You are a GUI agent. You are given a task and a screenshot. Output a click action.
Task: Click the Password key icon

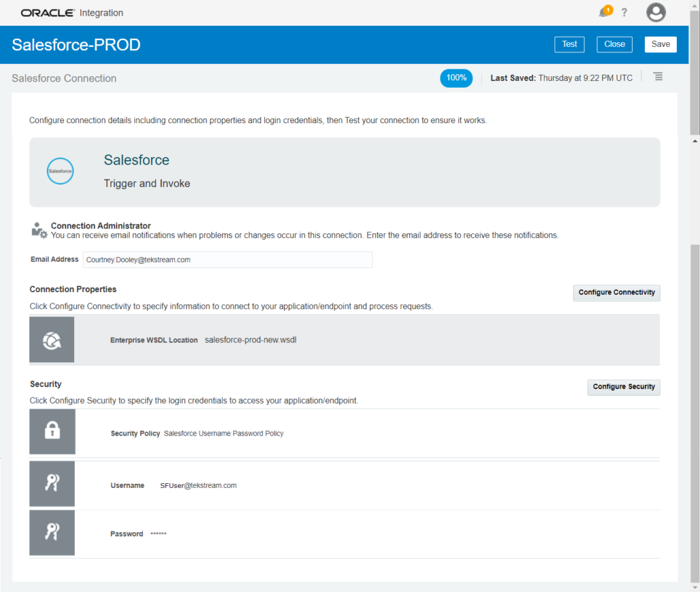(52, 533)
